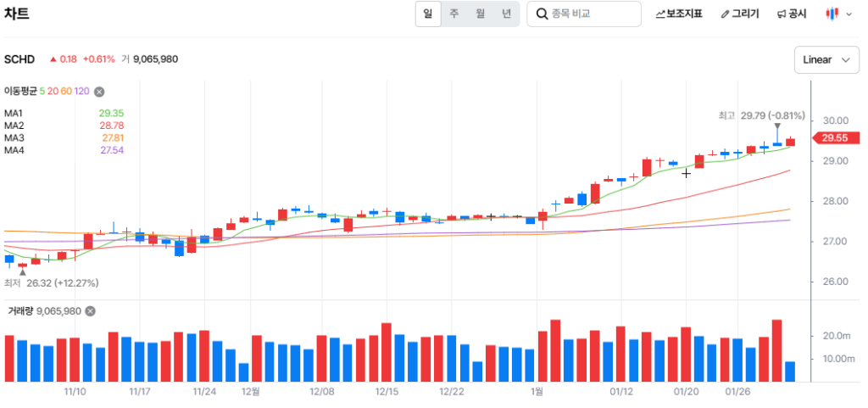Click the magnifier icon in the search box
The height and width of the screenshot is (408, 868).
click(x=541, y=14)
